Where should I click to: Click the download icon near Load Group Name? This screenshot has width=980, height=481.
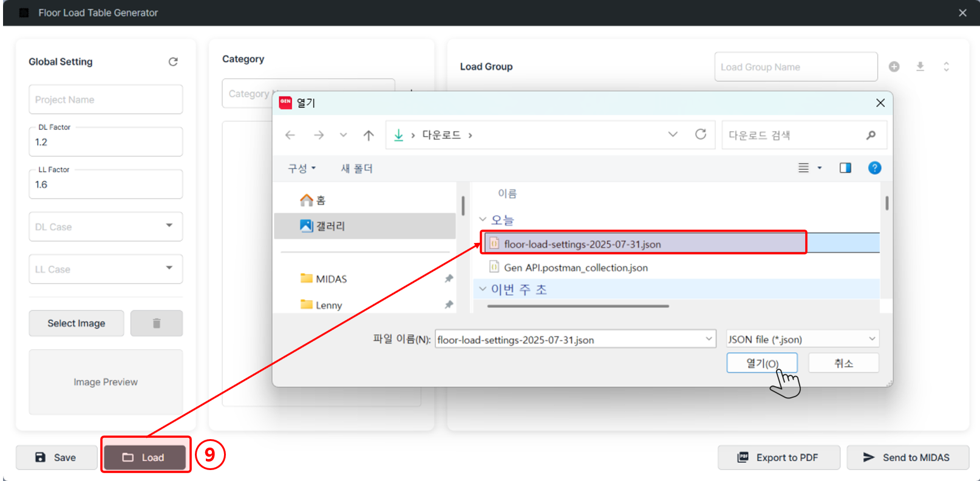click(920, 67)
